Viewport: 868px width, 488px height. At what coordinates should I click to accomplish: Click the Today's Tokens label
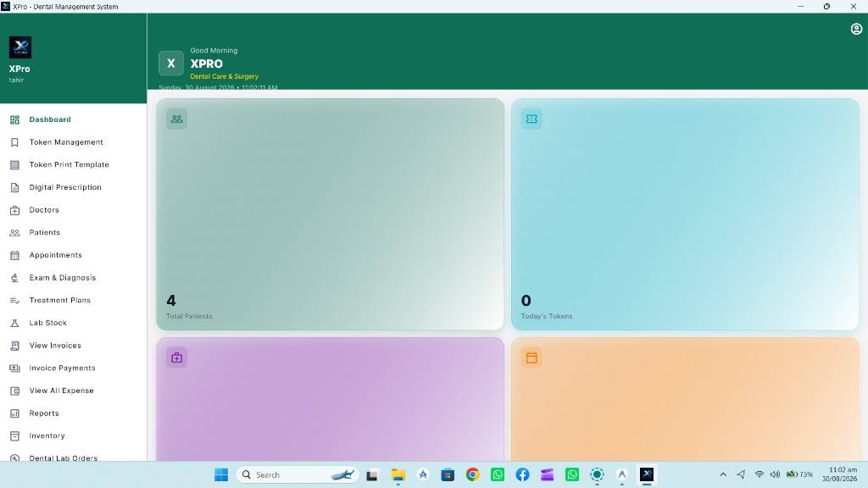pos(547,317)
